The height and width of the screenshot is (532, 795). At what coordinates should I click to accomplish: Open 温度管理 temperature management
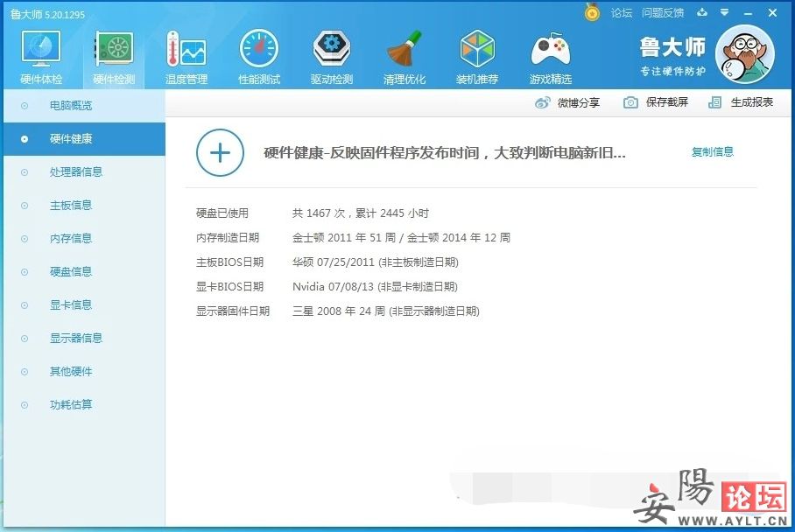click(186, 57)
